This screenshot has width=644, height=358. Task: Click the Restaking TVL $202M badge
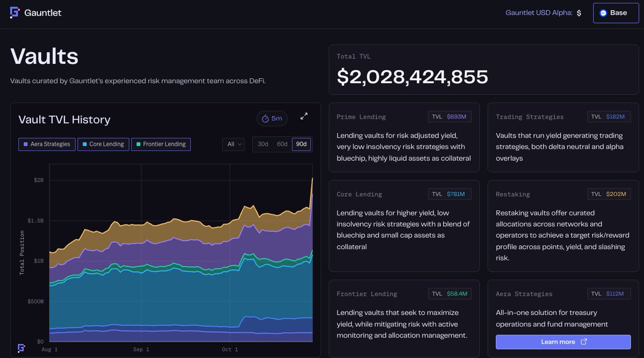click(x=609, y=194)
